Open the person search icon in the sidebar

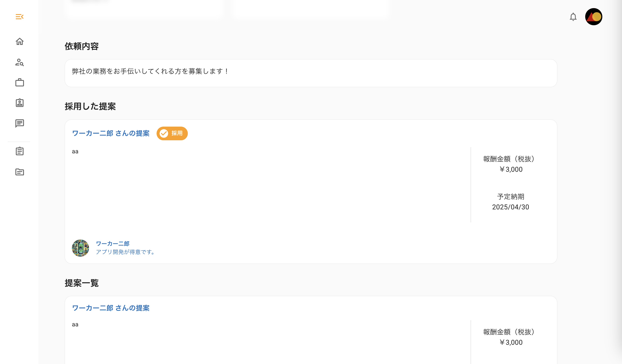click(x=19, y=62)
